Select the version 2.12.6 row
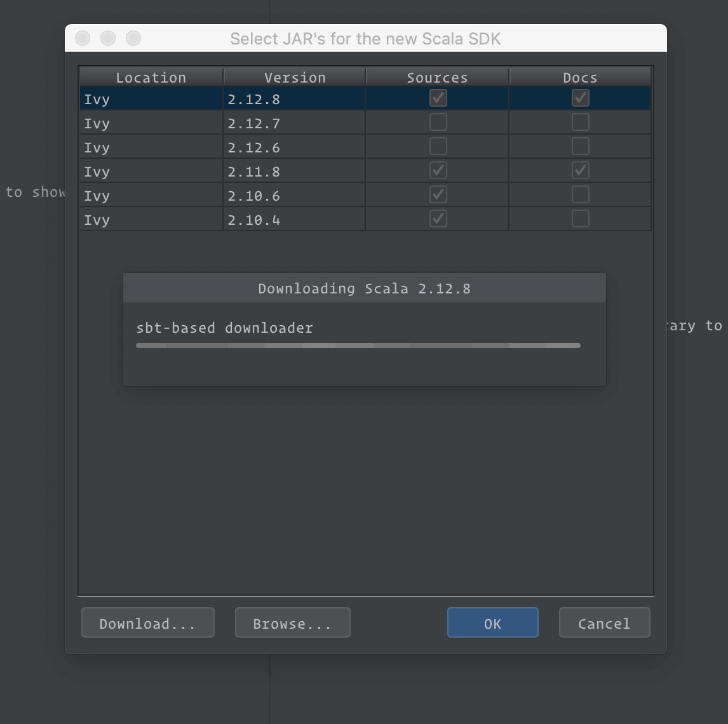The width and height of the screenshot is (728, 724). 365,147
